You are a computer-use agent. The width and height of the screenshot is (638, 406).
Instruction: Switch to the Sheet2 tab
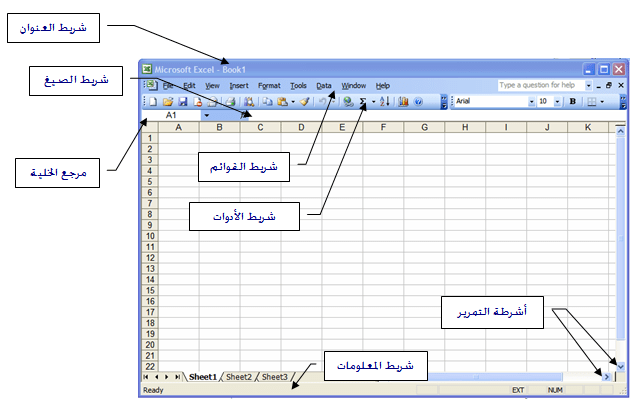point(239,377)
